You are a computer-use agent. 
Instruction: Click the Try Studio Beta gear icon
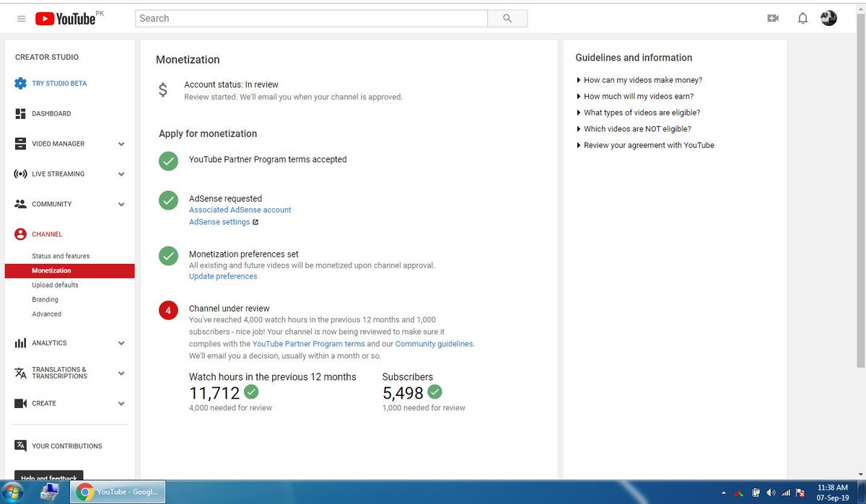pyautogui.click(x=20, y=84)
